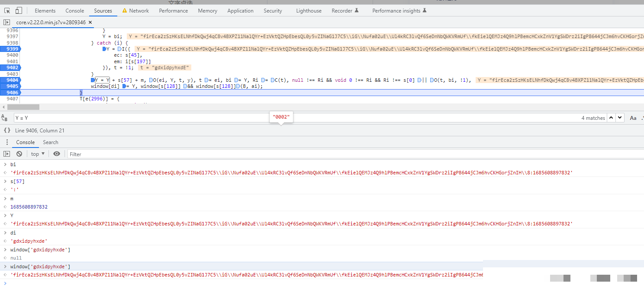644x289 pixels.
Task: Open the drawer three-dot menu
Action: [7, 142]
